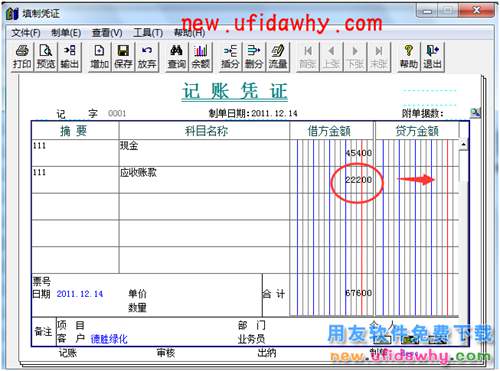The height and width of the screenshot is (371, 500).
Task: Select summary cell of the 现金 row
Action: [x=75, y=153]
